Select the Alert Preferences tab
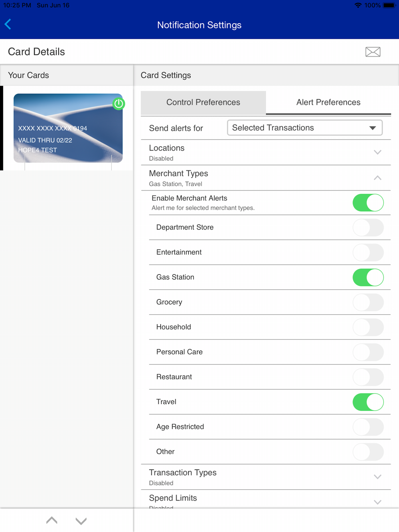 click(328, 102)
